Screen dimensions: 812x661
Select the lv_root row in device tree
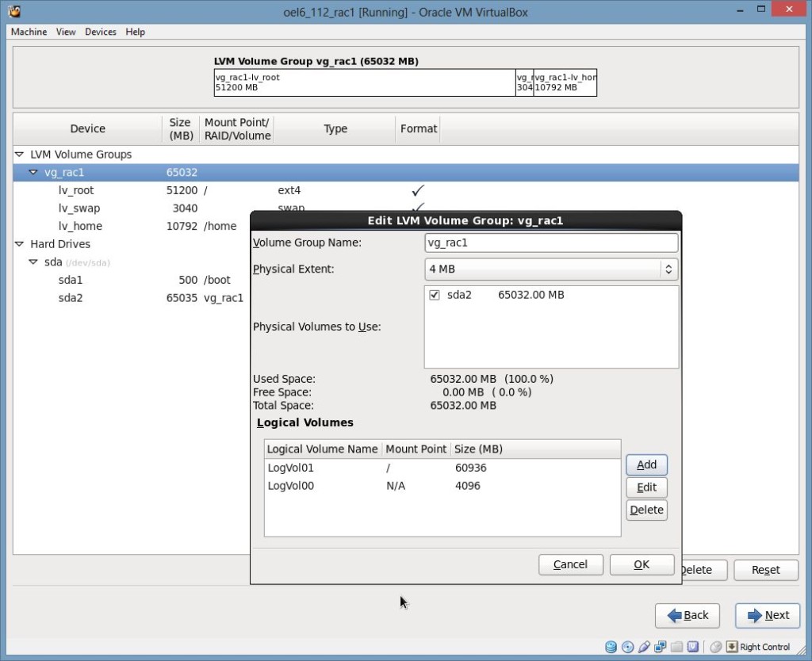tap(405, 190)
